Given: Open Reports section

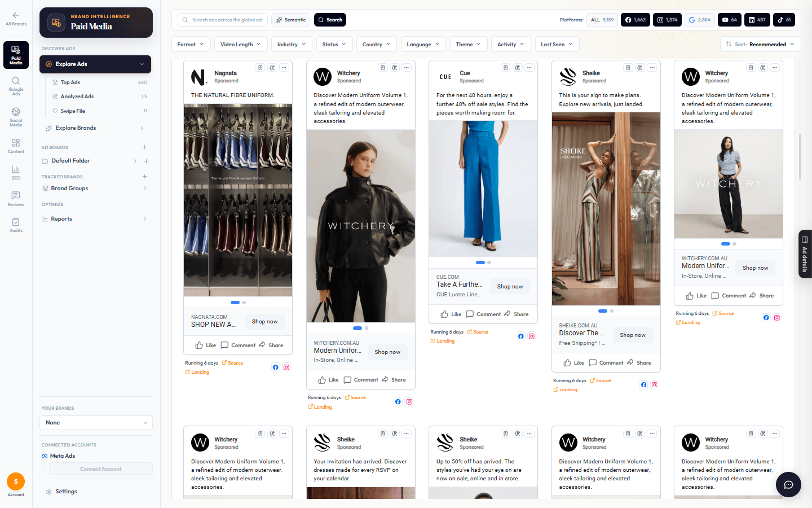Looking at the screenshot, I should tap(95, 219).
